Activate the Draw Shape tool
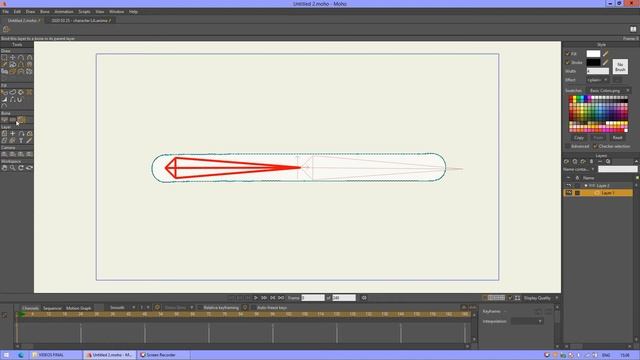640x360 pixels. point(13,64)
